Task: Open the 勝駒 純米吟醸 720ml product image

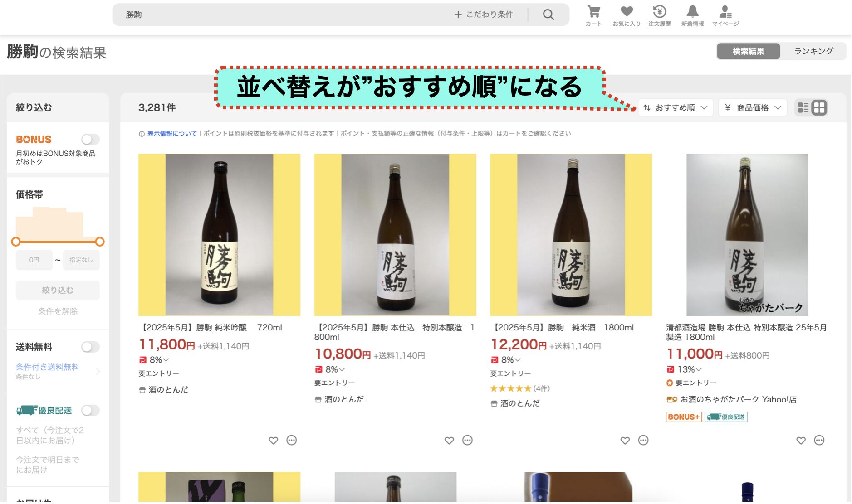Action: point(219,235)
